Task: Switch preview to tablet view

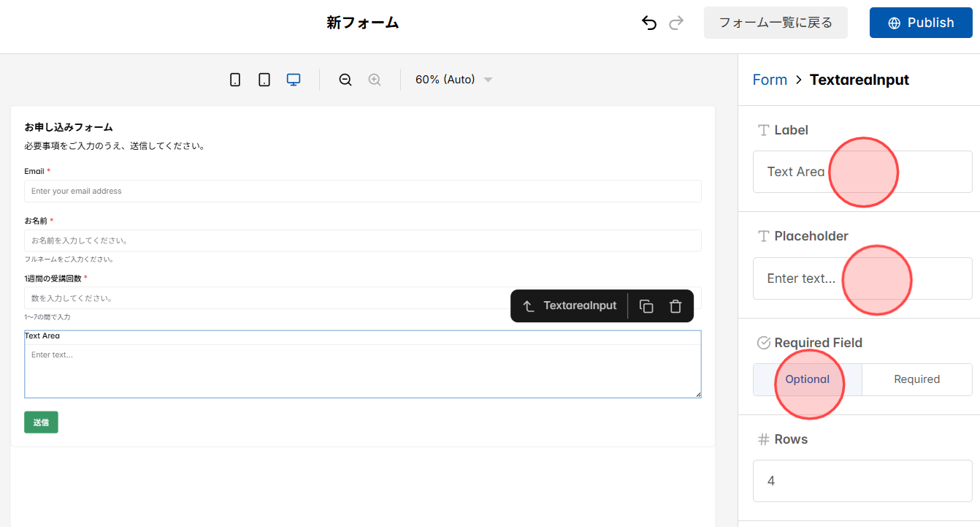Action: (x=264, y=79)
